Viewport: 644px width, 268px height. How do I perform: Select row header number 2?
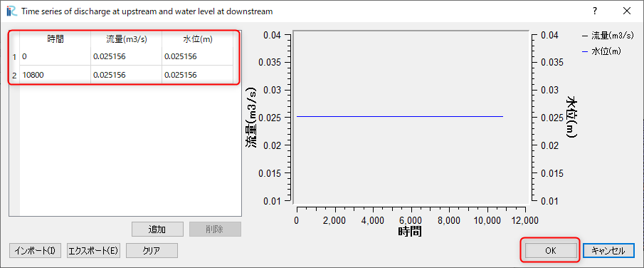click(x=14, y=75)
